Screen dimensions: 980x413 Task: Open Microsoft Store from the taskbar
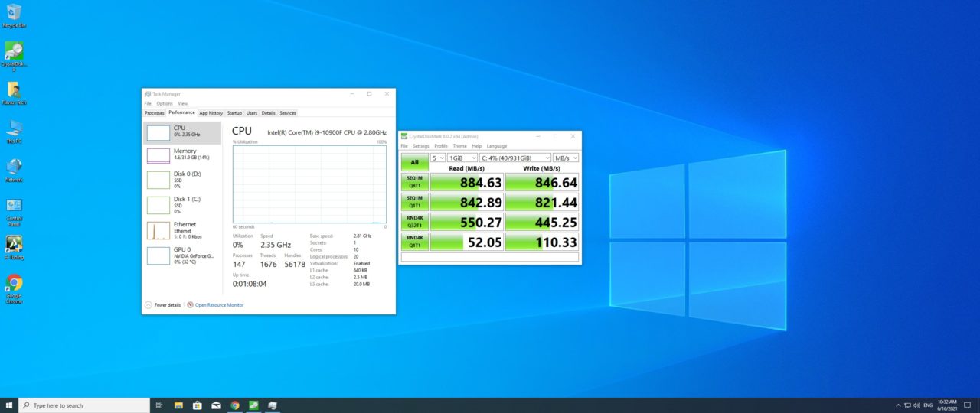pyautogui.click(x=197, y=405)
